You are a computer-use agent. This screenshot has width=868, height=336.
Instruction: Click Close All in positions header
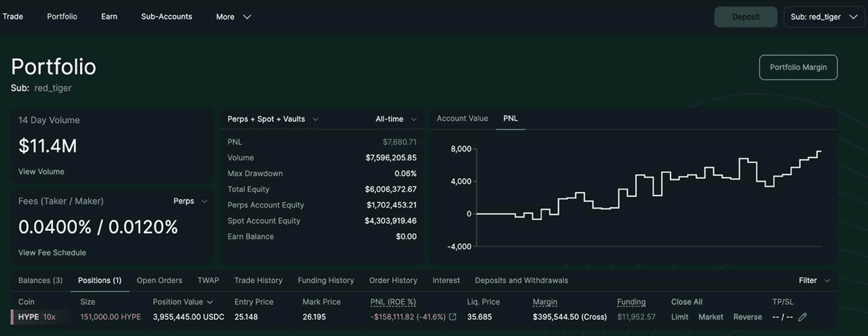pos(687,302)
